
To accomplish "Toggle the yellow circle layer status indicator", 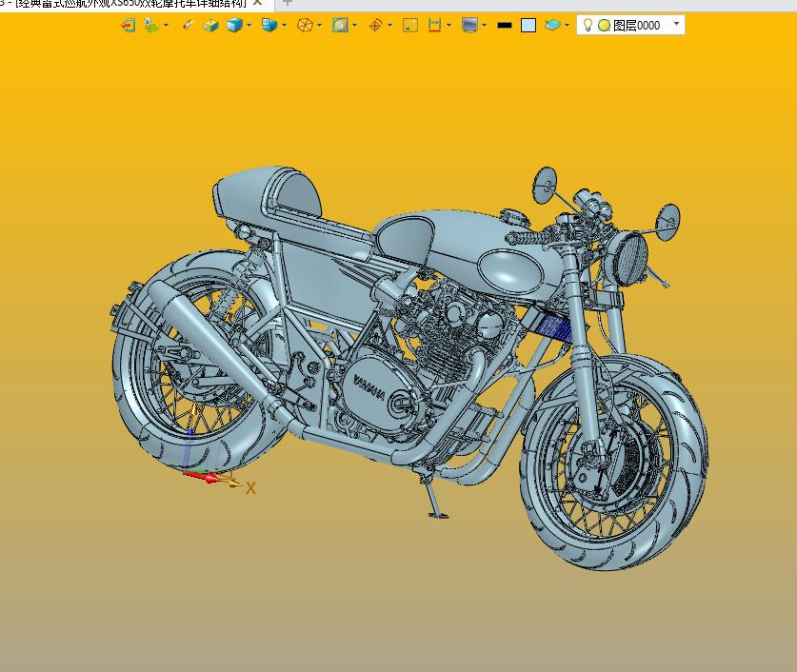I will point(604,26).
